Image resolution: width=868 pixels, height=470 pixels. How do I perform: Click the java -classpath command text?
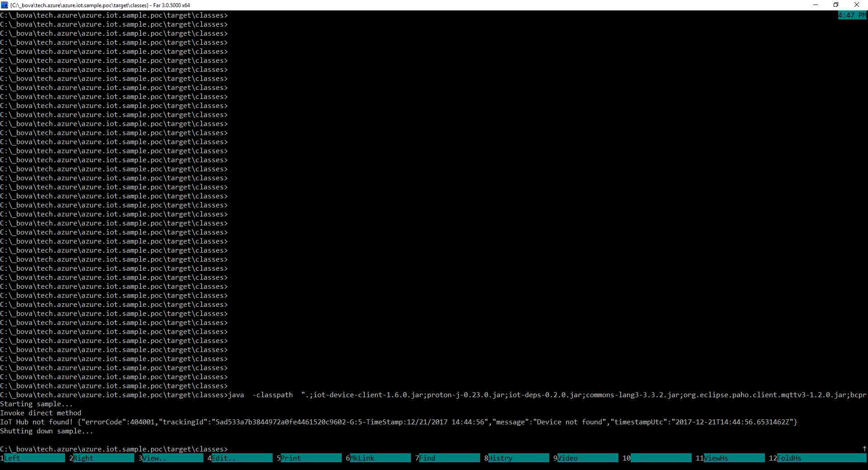[316, 395]
